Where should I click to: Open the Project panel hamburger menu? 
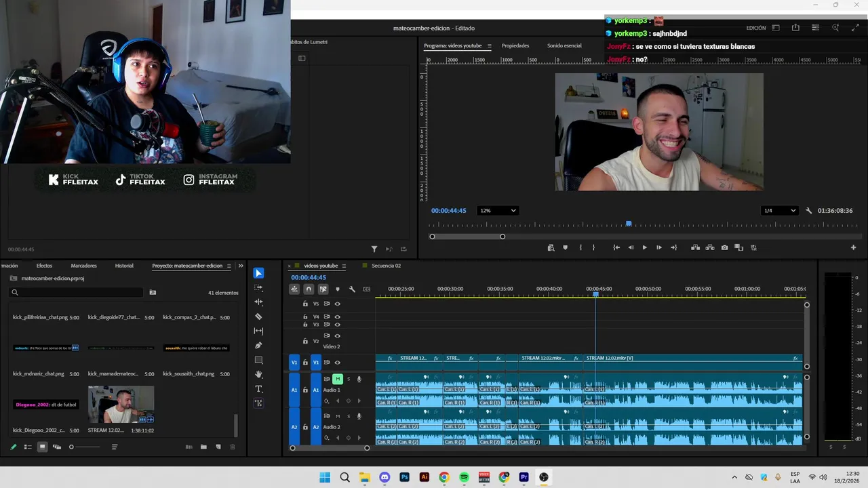click(229, 266)
